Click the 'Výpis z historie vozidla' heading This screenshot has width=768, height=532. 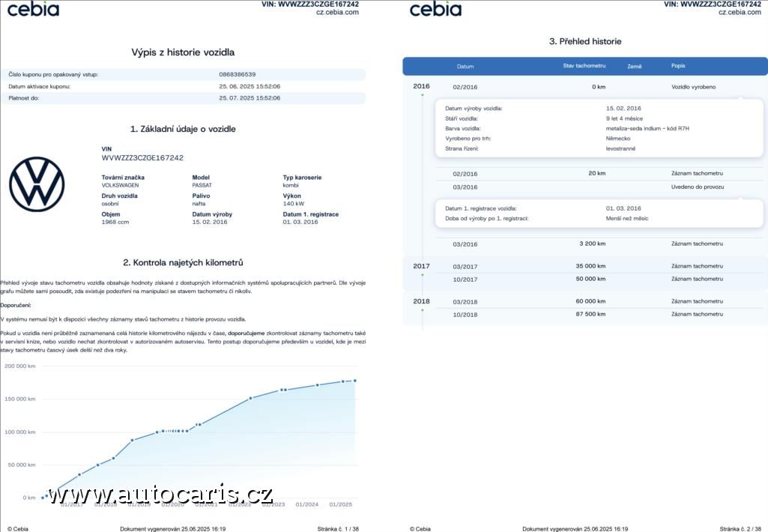(x=183, y=52)
